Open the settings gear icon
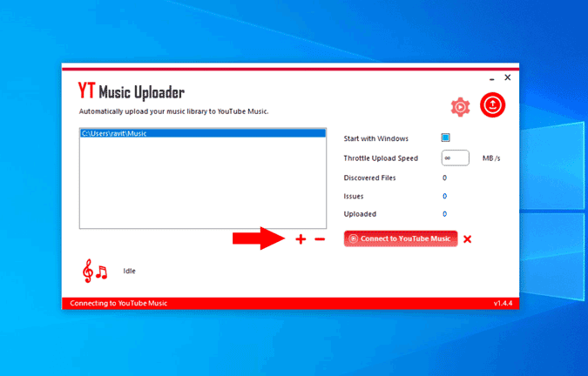Viewport: 588px width, 376px height. pyautogui.click(x=460, y=107)
